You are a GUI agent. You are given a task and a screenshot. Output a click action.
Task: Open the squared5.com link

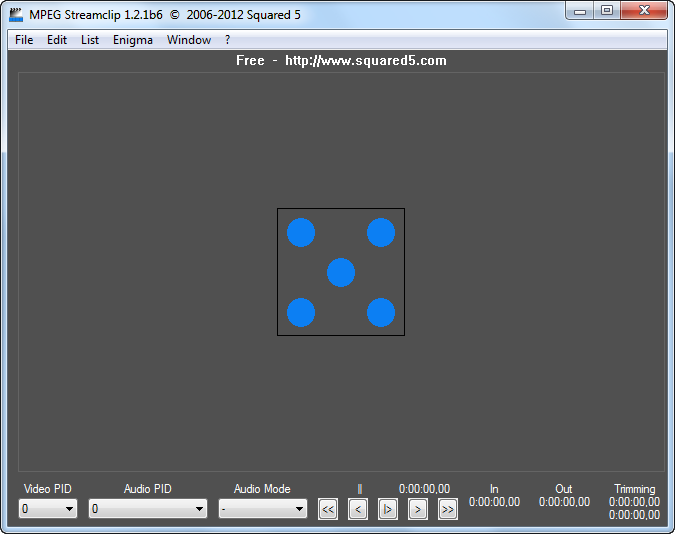tap(365, 60)
